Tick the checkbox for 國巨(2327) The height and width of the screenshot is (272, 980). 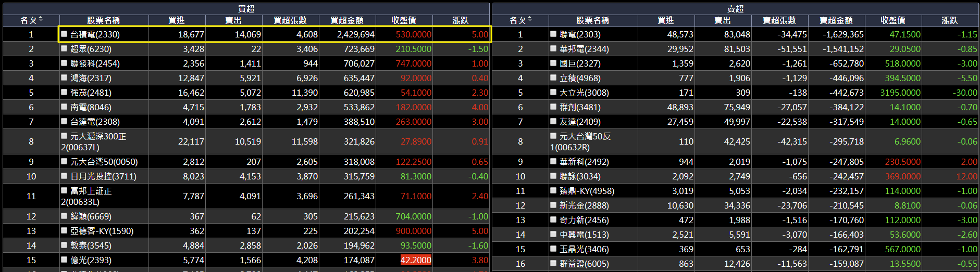pyautogui.click(x=553, y=63)
